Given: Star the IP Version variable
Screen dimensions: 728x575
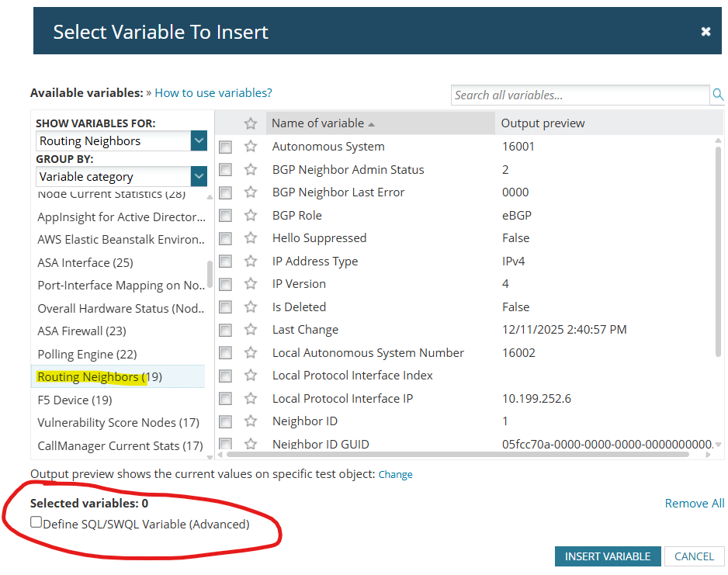Looking at the screenshot, I should point(251,283).
